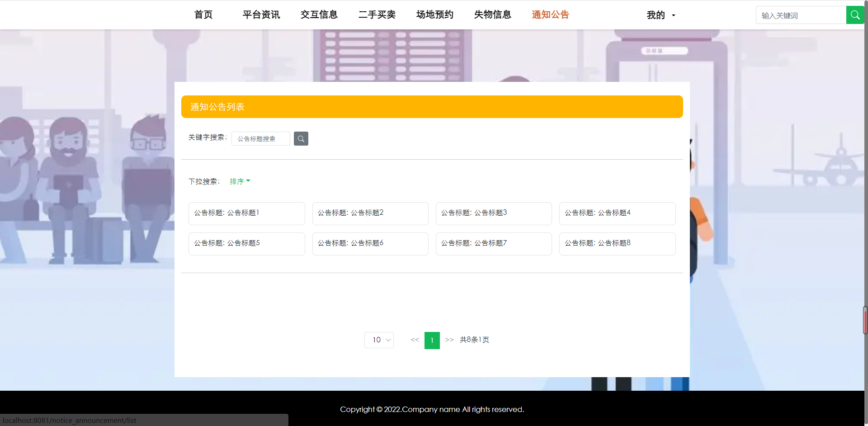Open announcement 公告标题1 card
The image size is (868, 426).
[246, 213]
